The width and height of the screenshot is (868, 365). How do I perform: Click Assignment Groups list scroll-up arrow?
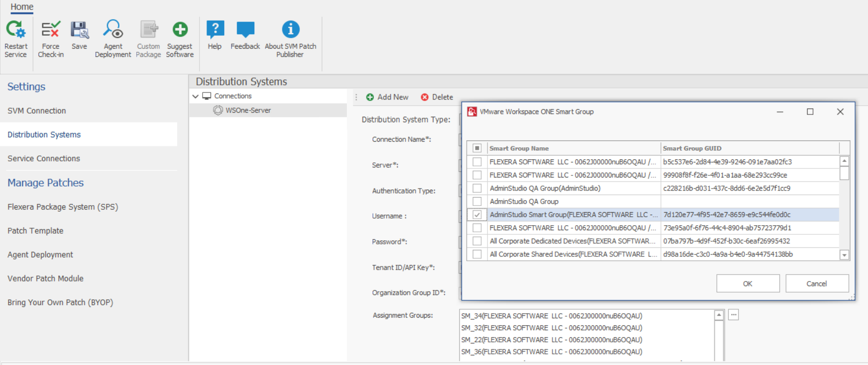pyautogui.click(x=719, y=315)
